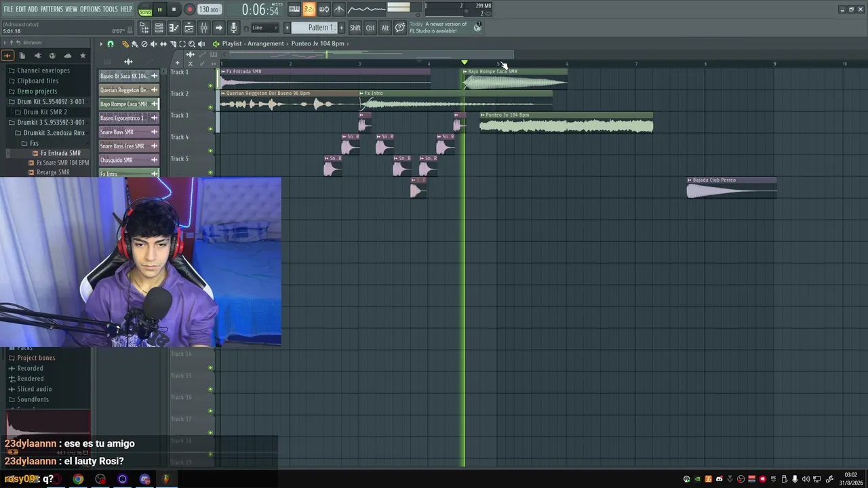Open the Demo projects folder
Image resolution: width=868 pixels, height=488 pixels.
point(37,91)
